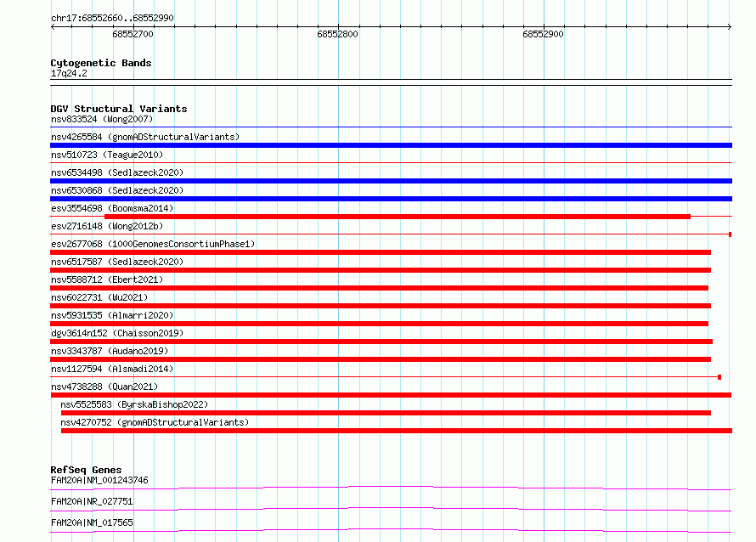The image size is (756, 542).
Task: Select the Cytogenetic Bands track title
Action: 101,63
